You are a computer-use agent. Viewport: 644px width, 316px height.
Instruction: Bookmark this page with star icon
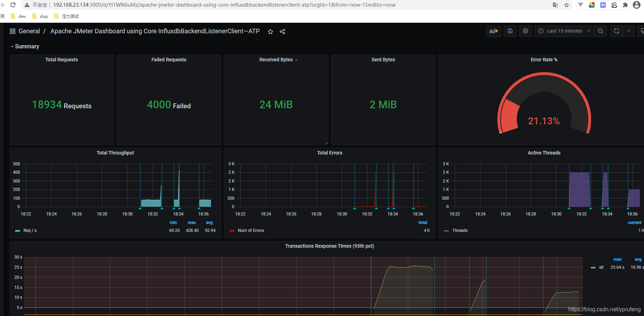click(567, 5)
